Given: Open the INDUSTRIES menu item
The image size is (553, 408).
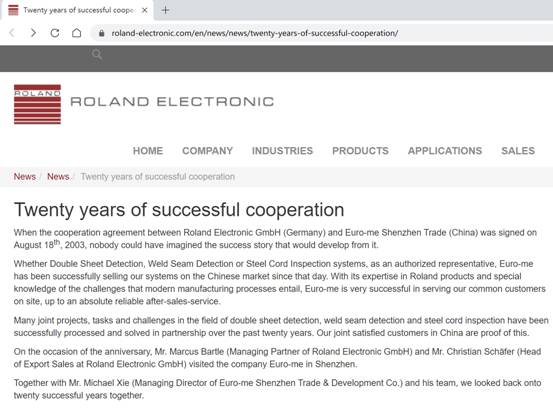Looking at the screenshot, I should coord(282,151).
